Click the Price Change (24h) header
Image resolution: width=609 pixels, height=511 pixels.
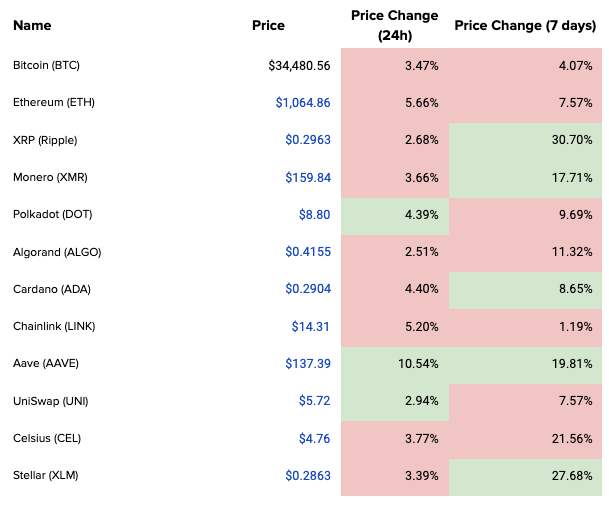394,25
